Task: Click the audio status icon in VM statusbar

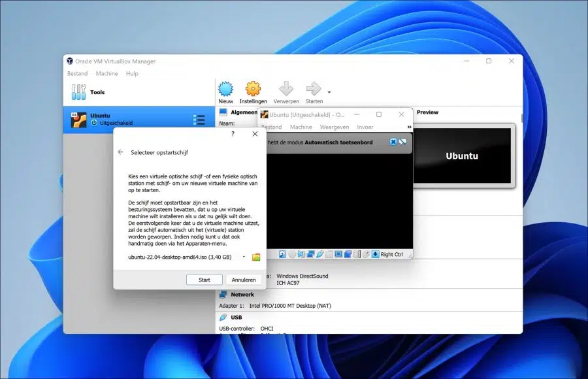Action: coord(301,254)
